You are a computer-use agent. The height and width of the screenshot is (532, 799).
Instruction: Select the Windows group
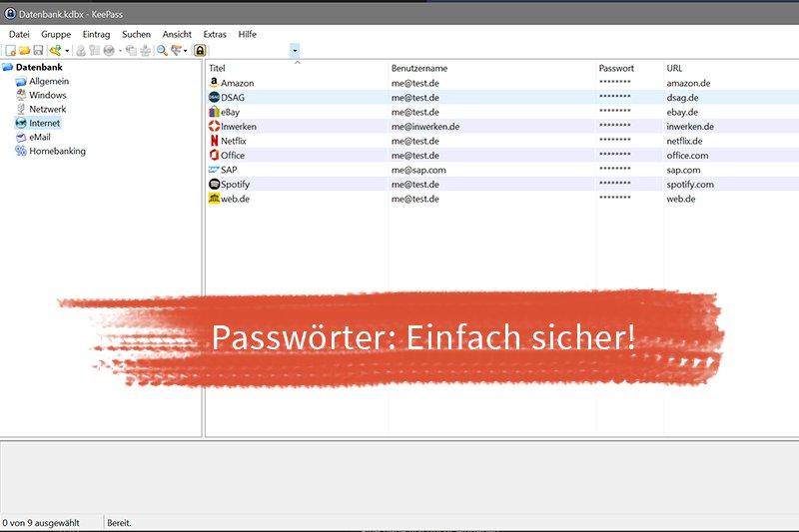coord(48,95)
